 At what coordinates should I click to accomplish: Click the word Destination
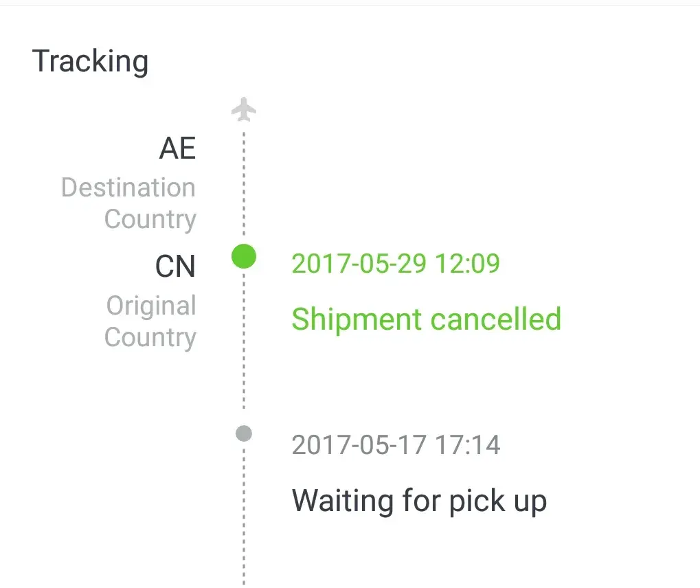pos(128,188)
